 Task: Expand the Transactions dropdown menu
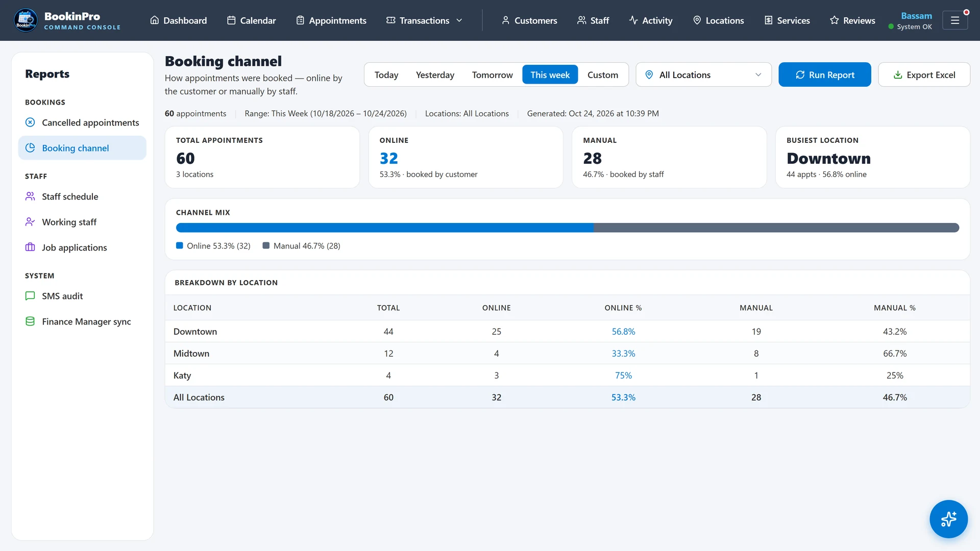424,20
